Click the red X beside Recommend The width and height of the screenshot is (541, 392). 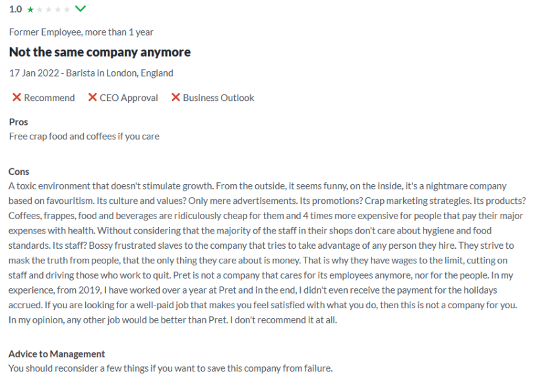click(16, 98)
